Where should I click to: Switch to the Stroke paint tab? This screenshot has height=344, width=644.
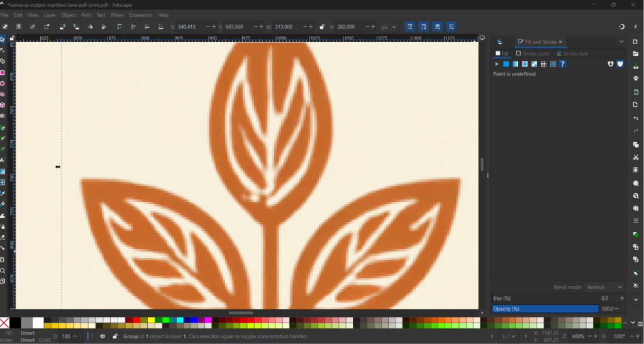point(532,54)
